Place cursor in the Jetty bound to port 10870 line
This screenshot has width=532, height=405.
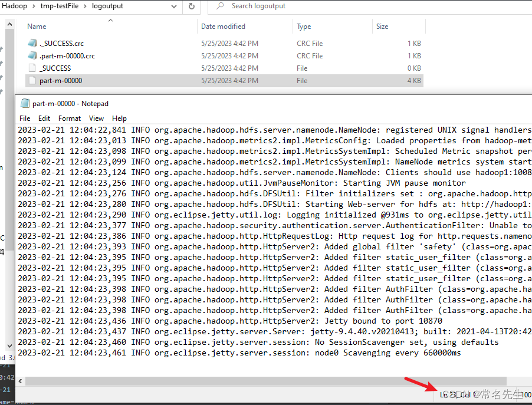(x=230, y=321)
